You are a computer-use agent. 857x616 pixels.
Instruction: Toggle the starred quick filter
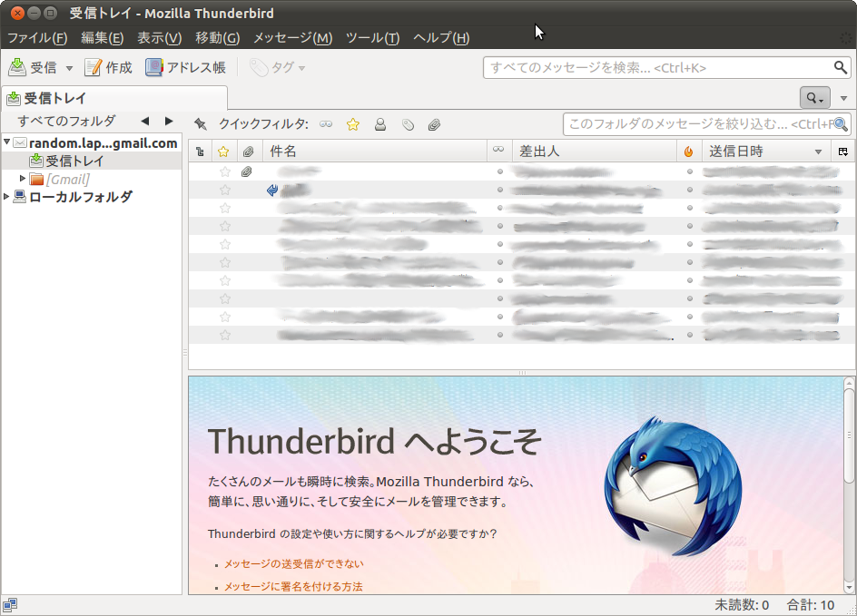(353, 124)
